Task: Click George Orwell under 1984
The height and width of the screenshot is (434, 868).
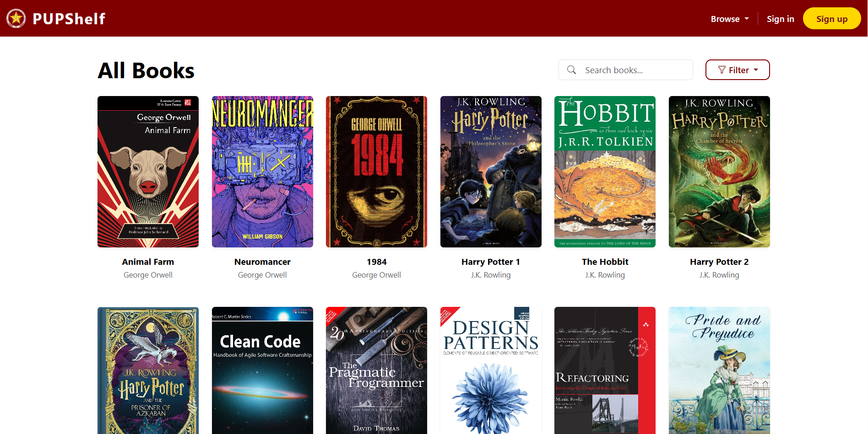Action: pos(376,275)
